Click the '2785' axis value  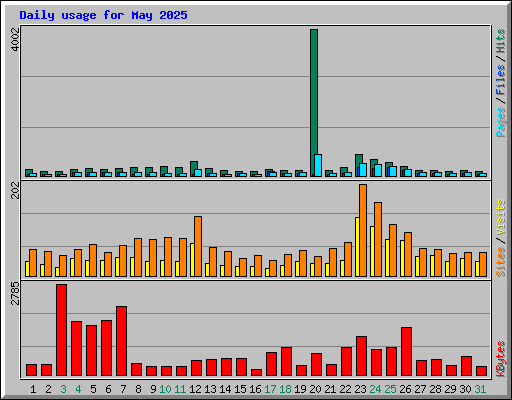(15, 294)
